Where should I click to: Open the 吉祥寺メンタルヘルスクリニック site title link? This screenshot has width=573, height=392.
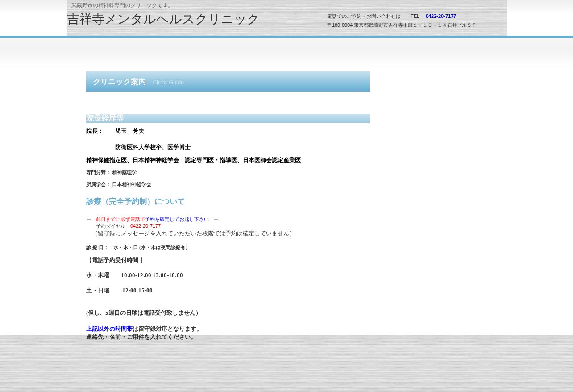[162, 19]
